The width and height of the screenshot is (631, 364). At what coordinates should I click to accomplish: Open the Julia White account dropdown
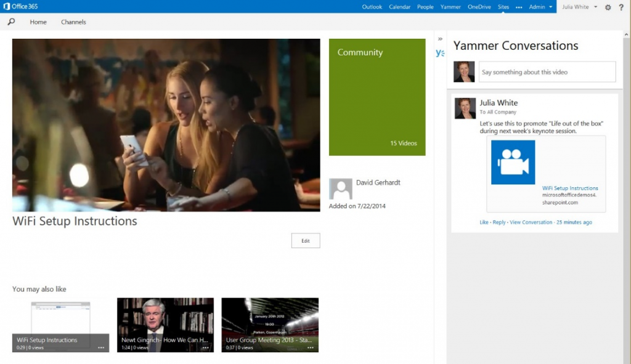tap(578, 7)
